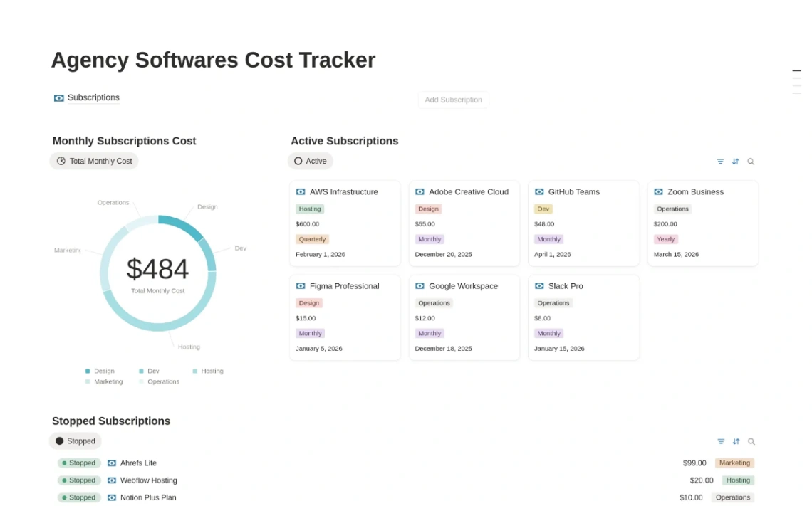Click the Design tag on Figma Professional
Viewport: 812px width, 506px height.
(x=309, y=303)
